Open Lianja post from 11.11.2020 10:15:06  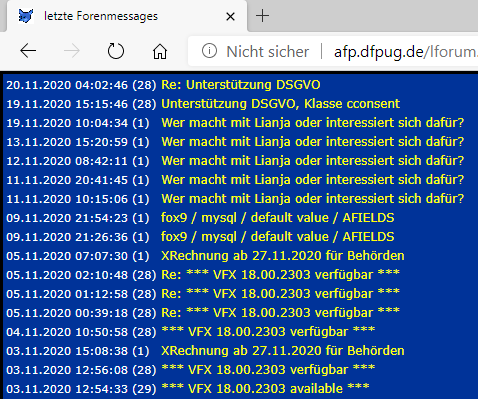[x=313, y=199]
